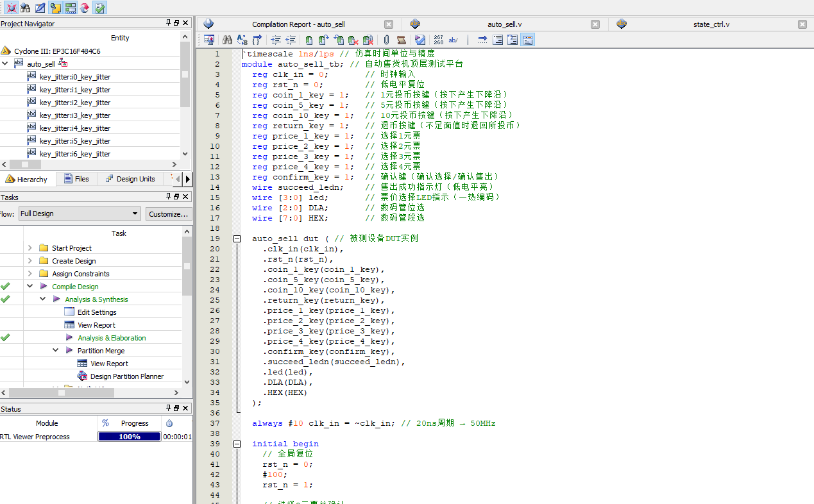Click Edit Settings under Analysis & Synthesis
Viewport: 814px width, 504px height.
tap(97, 312)
